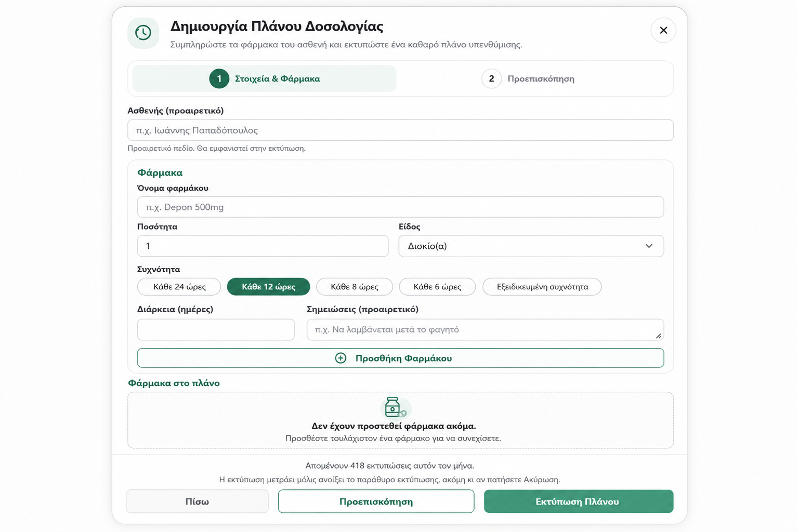The height and width of the screenshot is (532, 798).
Task: Click the Φάρμακα section heading
Action: 160,172
